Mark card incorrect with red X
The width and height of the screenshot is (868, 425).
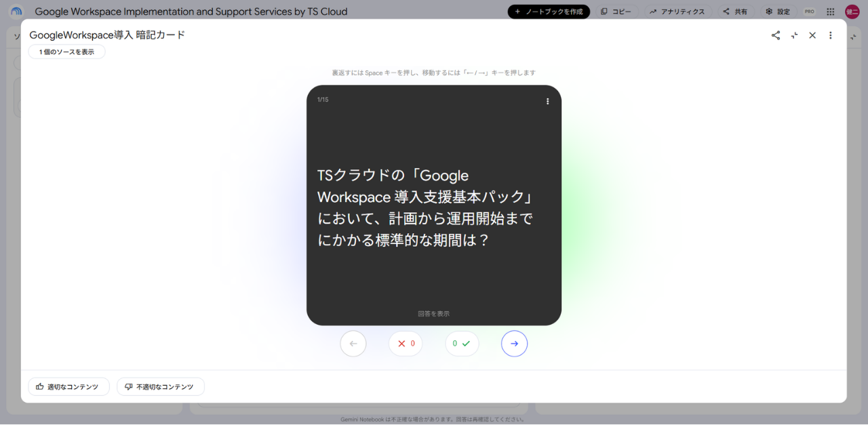pos(406,344)
